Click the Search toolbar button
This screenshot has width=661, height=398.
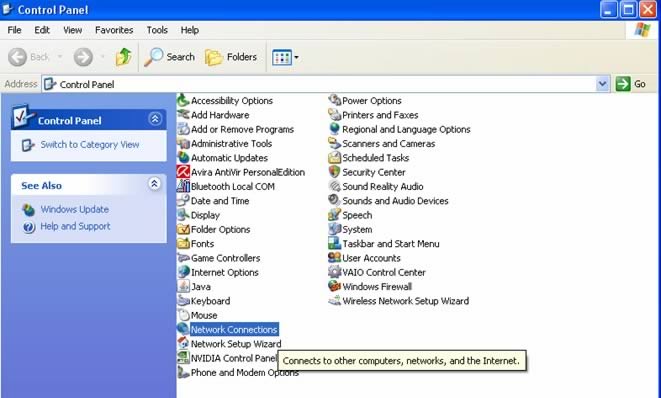pos(169,57)
